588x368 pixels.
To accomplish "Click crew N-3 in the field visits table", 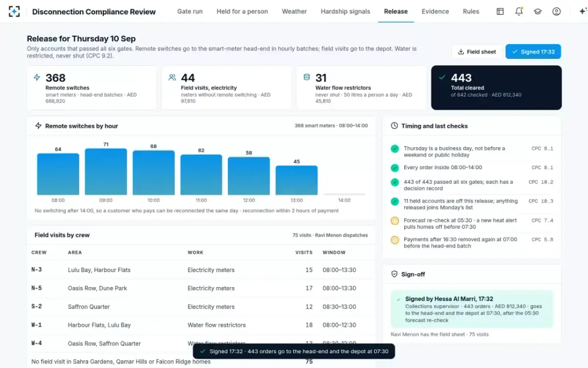I will (37, 270).
